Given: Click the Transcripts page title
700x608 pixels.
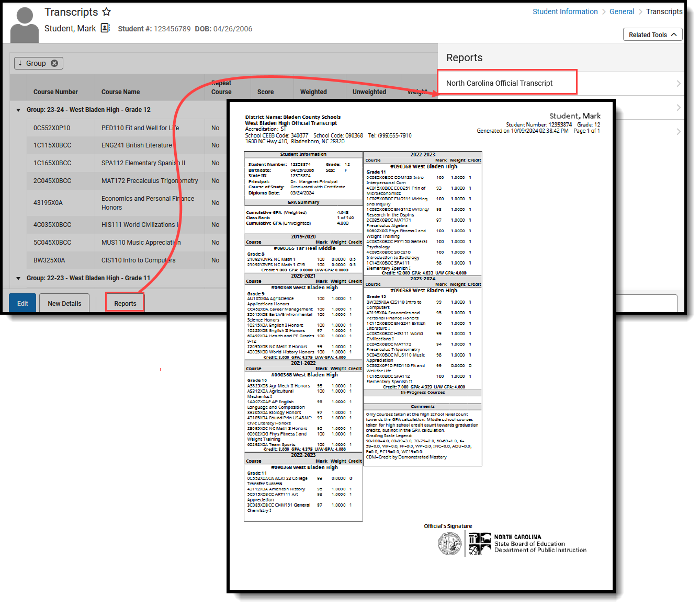Looking at the screenshot, I should click(71, 12).
